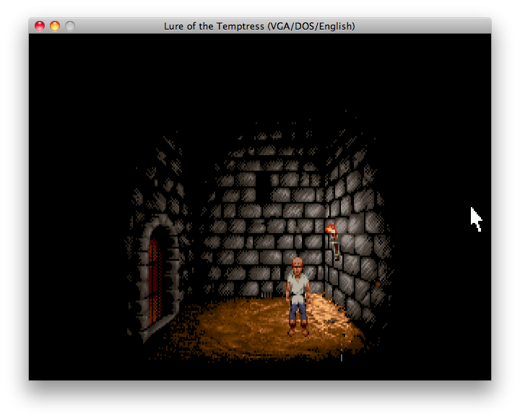
Task: Click the burning torch flame on the wall
Action: (x=331, y=229)
